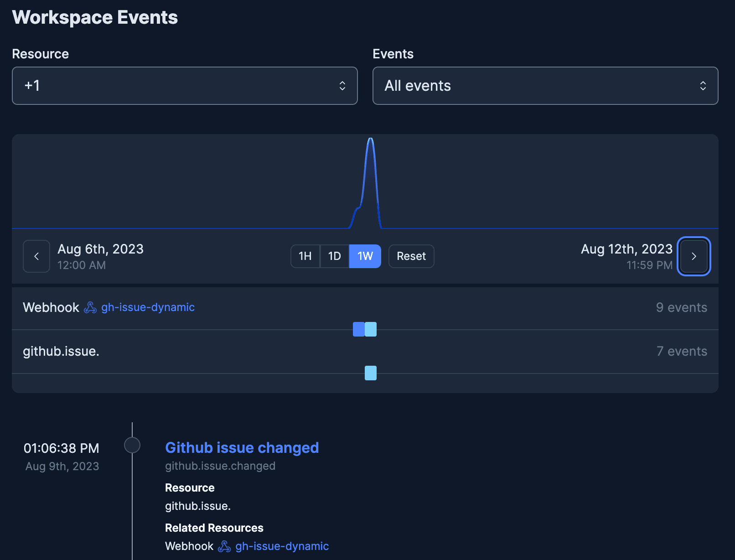The height and width of the screenshot is (560, 735).
Task: Click the Resource dropdown chevron icon
Action: (x=342, y=86)
